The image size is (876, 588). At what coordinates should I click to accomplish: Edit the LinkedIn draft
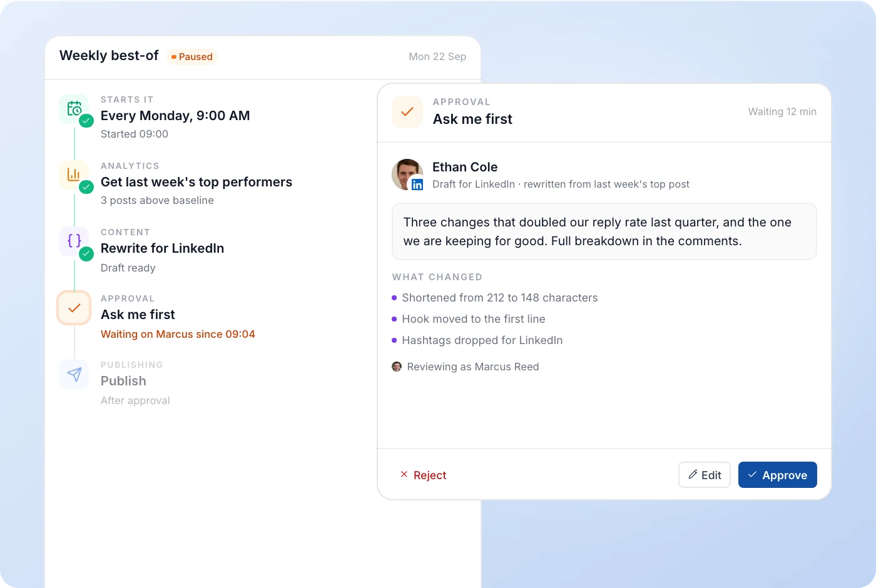coord(705,475)
